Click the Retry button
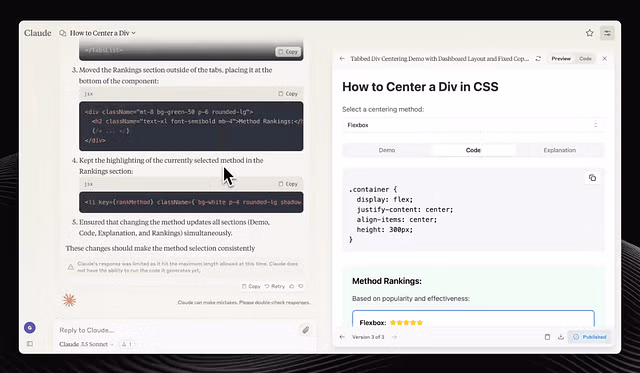The image size is (640, 373). pos(275,286)
